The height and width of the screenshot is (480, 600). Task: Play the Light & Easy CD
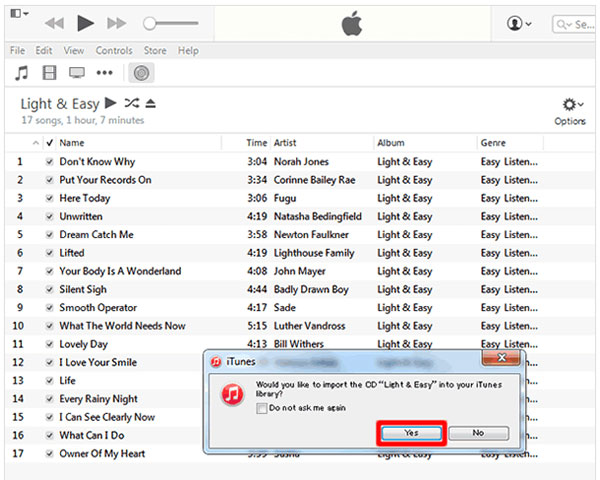click(110, 103)
